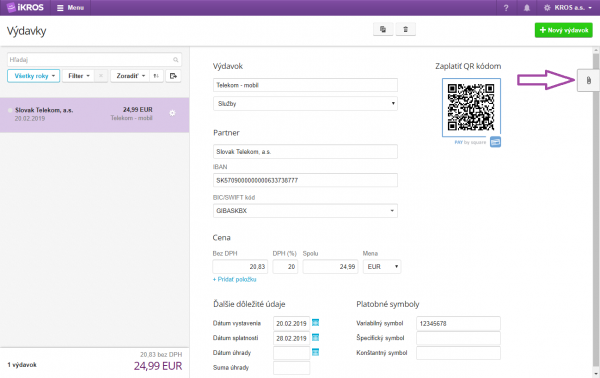The image size is (600, 378).
Task: Open the Filter dropdown
Action: (78, 76)
